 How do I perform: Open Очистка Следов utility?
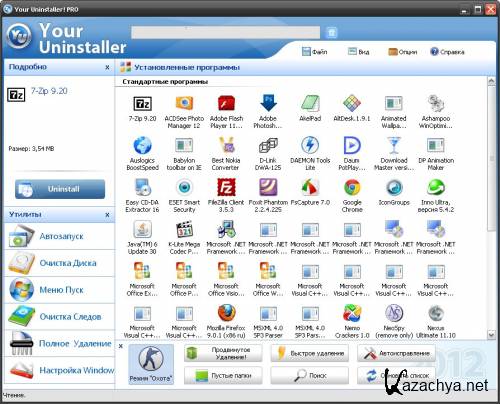(x=59, y=317)
